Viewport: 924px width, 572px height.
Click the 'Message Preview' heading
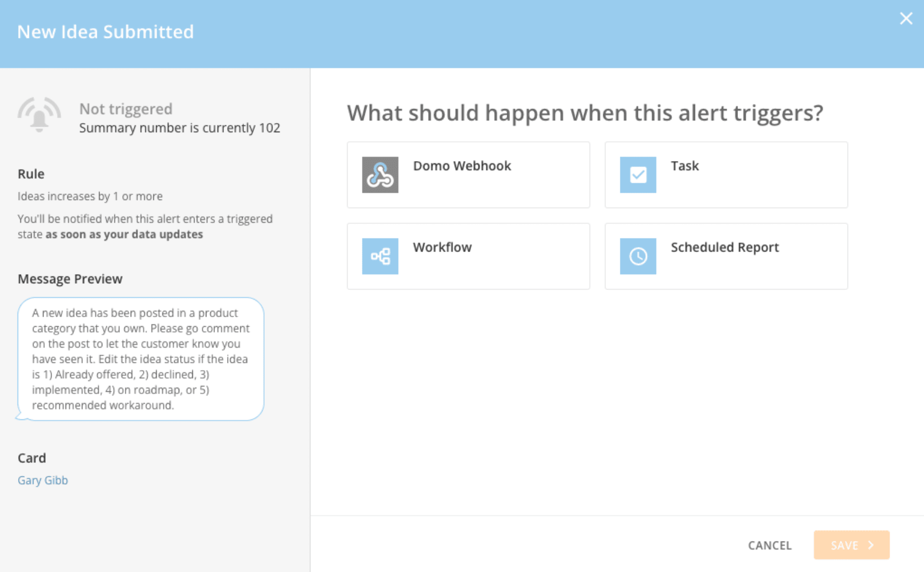[x=70, y=279]
